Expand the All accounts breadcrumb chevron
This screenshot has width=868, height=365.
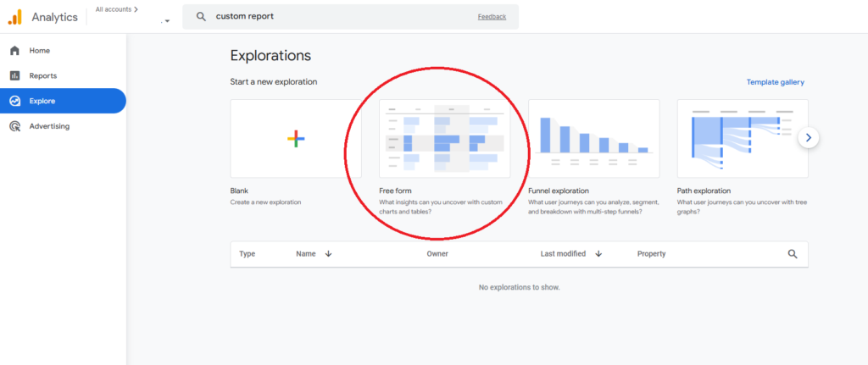[x=136, y=9]
